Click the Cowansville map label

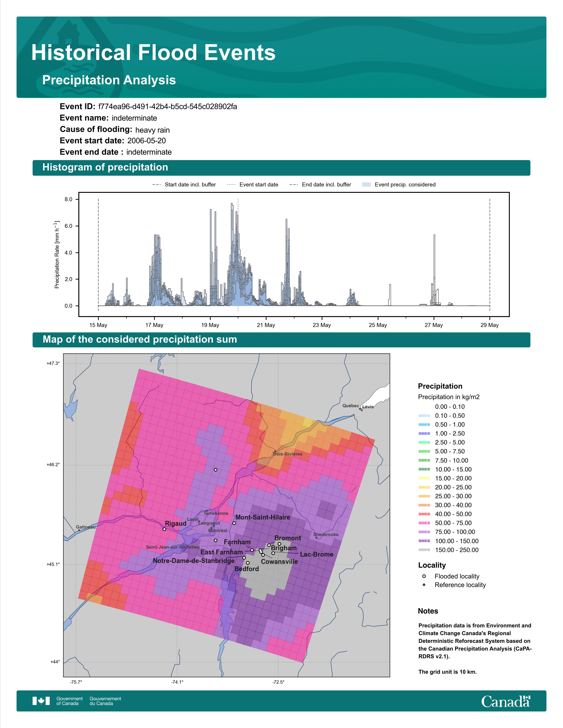280,562
